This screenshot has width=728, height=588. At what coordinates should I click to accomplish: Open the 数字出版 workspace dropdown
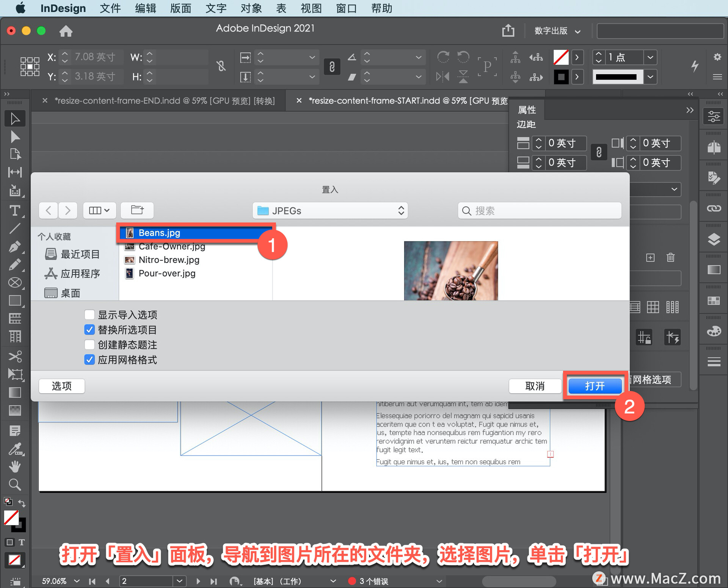(x=557, y=31)
